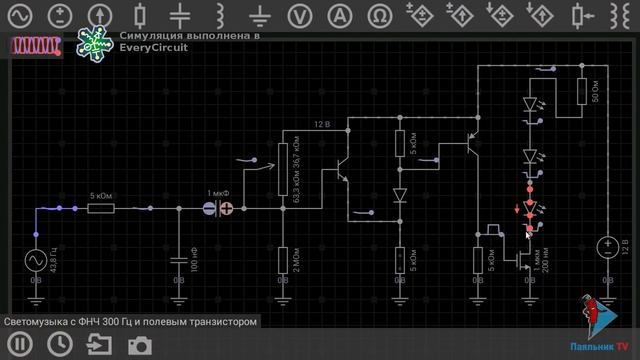640x360 pixels.
Task: Select the topmost LED in chain
Action: [530, 104]
